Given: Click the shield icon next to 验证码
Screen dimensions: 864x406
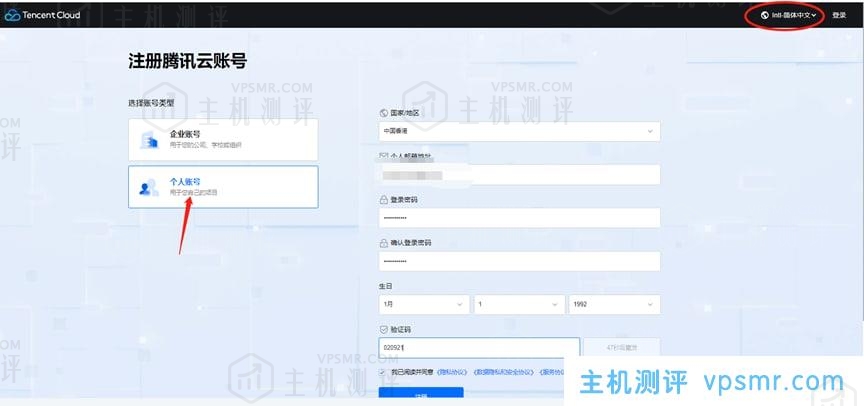Looking at the screenshot, I should pyautogui.click(x=384, y=329).
